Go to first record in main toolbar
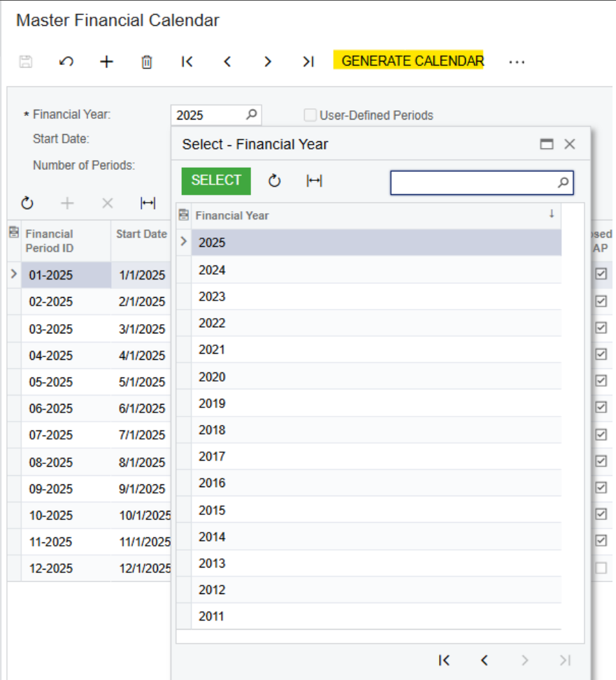This screenshot has height=680, width=616. [x=187, y=62]
